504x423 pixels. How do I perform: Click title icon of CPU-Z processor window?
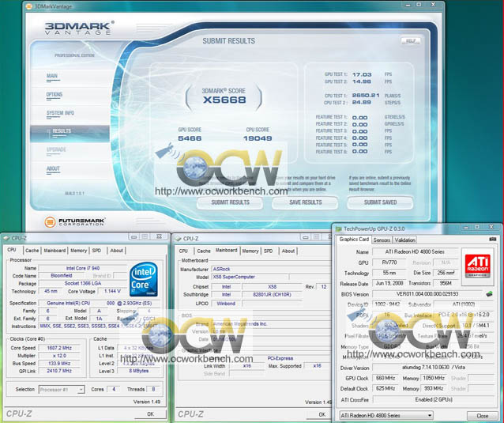(x=6, y=238)
